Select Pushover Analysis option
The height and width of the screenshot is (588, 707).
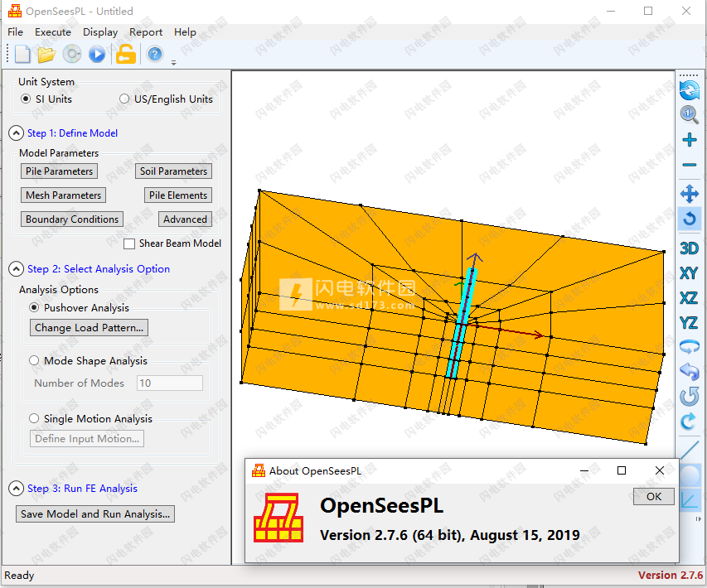pyautogui.click(x=34, y=307)
